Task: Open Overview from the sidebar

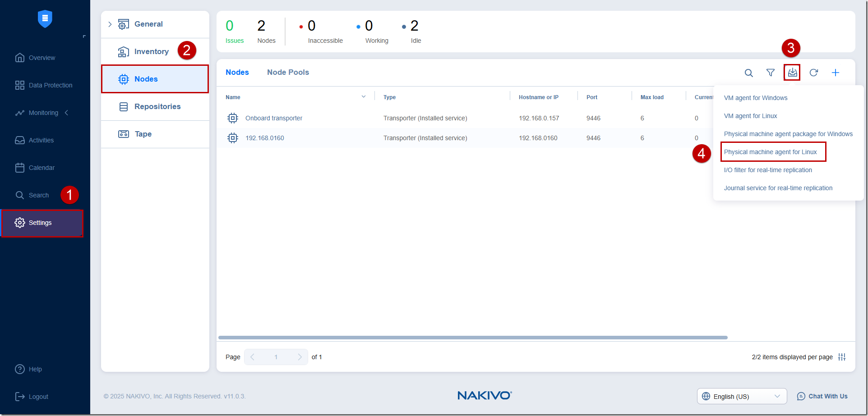Action: [x=42, y=58]
